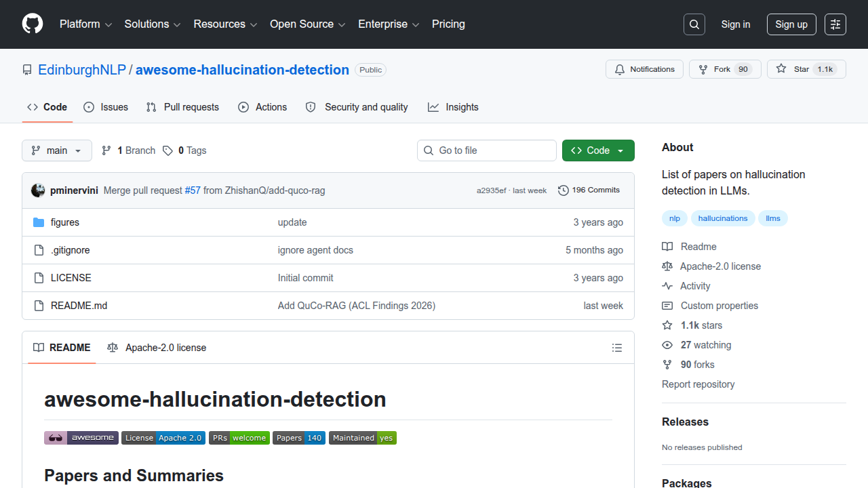
Task: Open commit hash a2935ef
Action: (492, 190)
